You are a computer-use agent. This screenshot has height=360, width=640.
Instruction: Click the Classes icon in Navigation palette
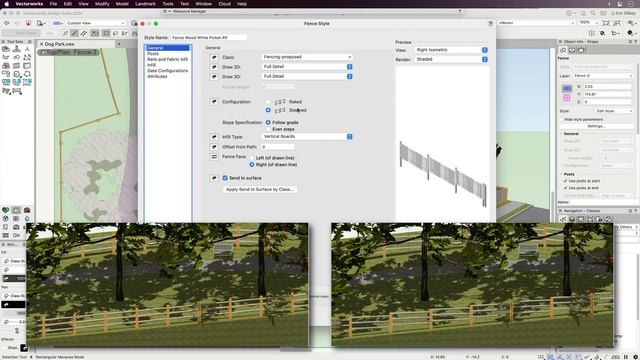563,219
